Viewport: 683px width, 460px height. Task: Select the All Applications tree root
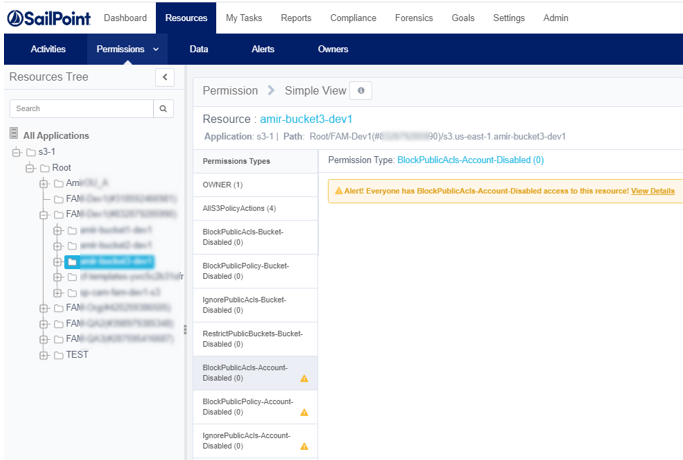(56, 136)
